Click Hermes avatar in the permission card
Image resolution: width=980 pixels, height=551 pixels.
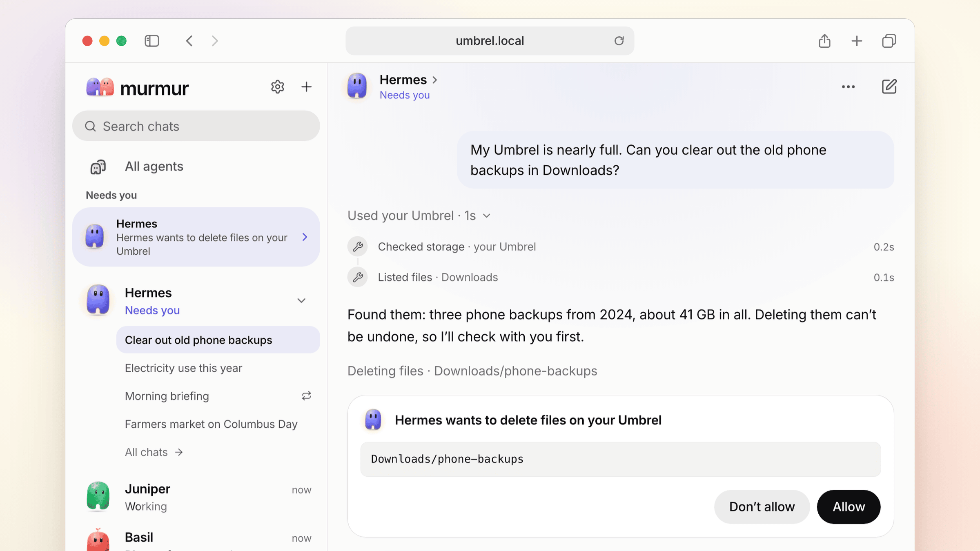373,420
